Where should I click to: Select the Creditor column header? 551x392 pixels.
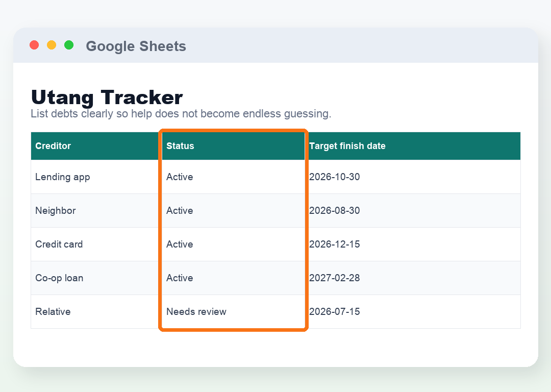(x=96, y=146)
